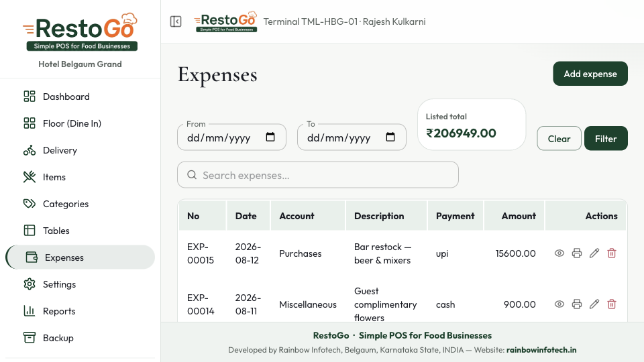Edit expense EXP-00015 with pencil icon
Image resolution: width=644 pixels, height=362 pixels.
coord(594,253)
